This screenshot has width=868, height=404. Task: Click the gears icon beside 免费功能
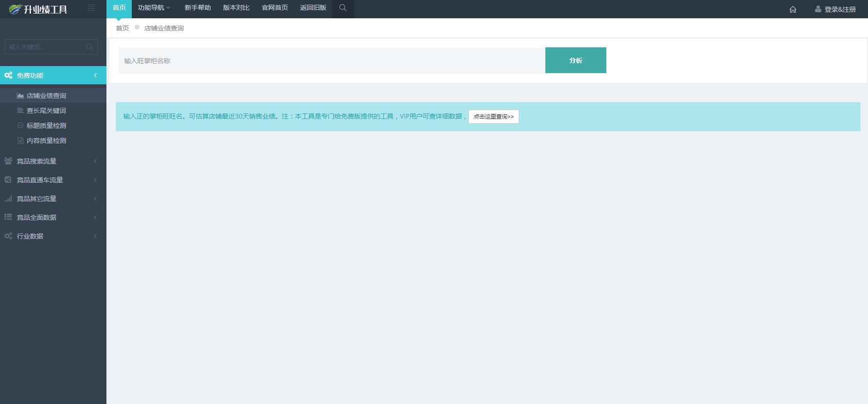coord(8,75)
